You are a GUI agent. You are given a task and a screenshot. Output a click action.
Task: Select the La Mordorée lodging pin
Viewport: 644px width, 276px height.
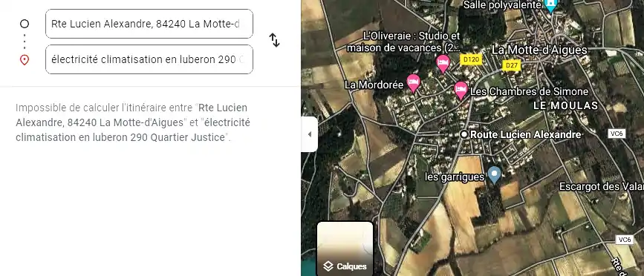[414, 83]
